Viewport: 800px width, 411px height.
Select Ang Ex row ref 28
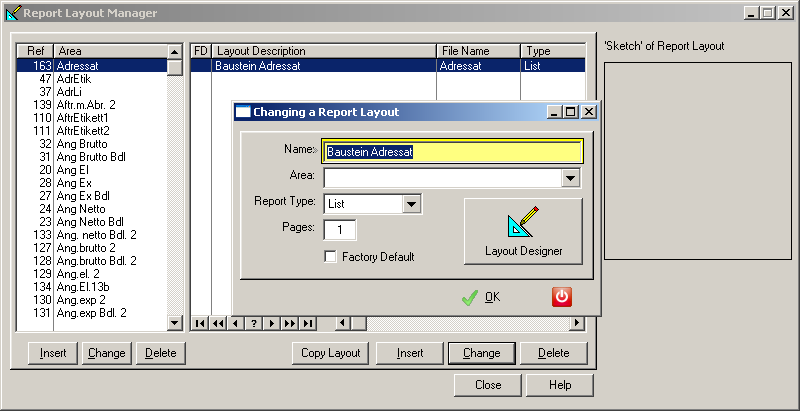point(92,183)
